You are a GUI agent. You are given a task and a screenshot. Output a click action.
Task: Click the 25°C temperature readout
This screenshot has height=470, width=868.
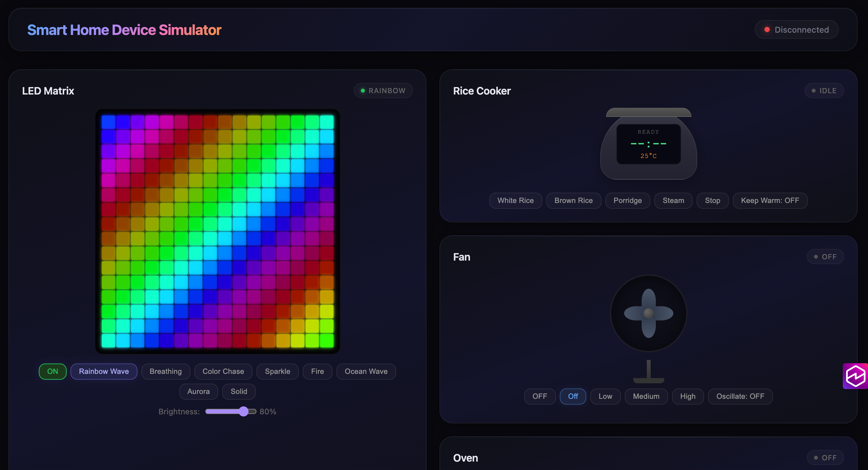pos(648,156)
